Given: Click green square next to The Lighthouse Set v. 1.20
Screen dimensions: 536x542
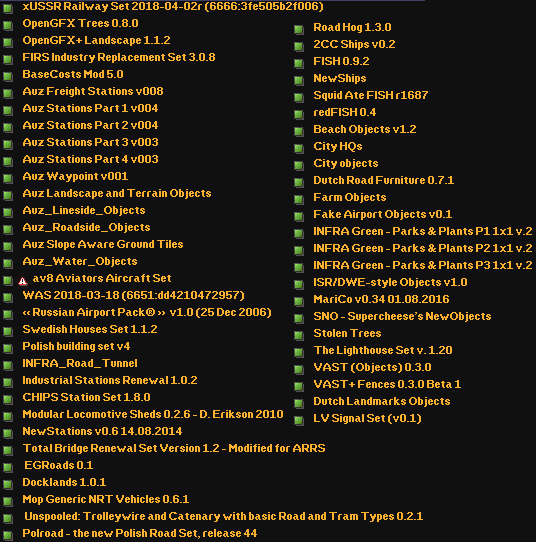Looking at the screenshot, I should [x=299, y=353].
